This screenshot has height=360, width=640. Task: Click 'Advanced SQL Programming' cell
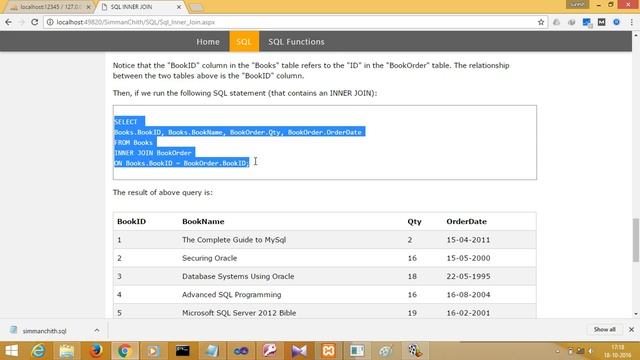pyautogui.click(x=231, y=295)
